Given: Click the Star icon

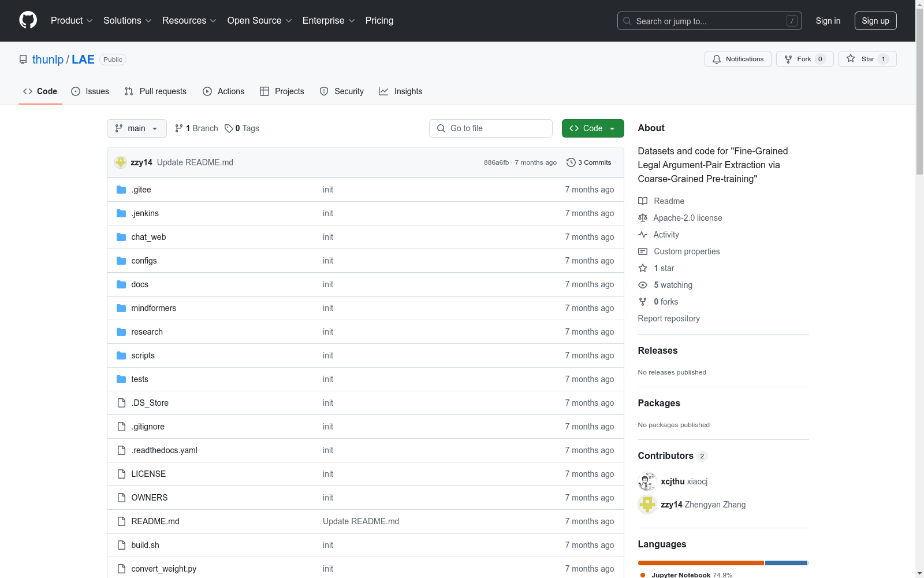Looking at the screenshot, I should click(851, 58).
